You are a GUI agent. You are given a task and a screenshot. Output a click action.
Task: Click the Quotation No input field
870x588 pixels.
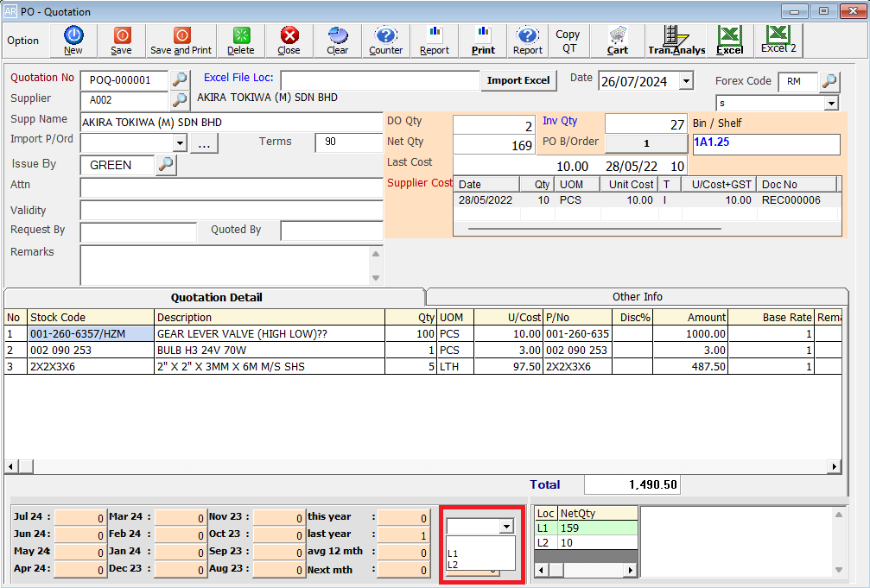[x=124, y=80]
